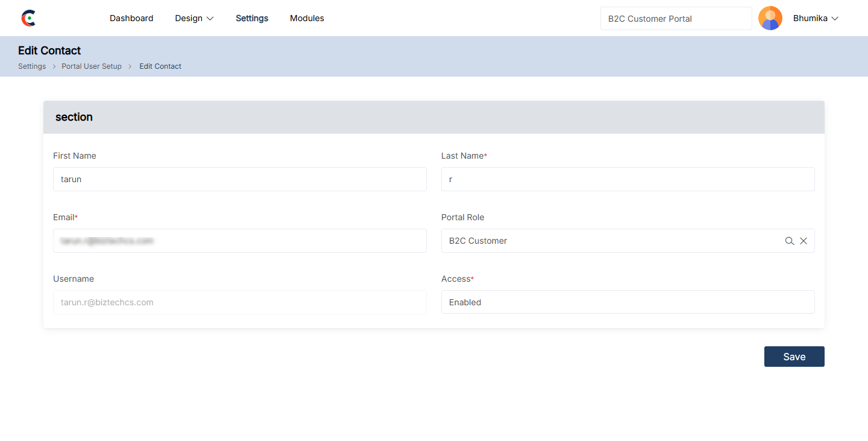Click the search icon in Portal Role
This screenshot has height=441, width=868.
coord(789,241)
